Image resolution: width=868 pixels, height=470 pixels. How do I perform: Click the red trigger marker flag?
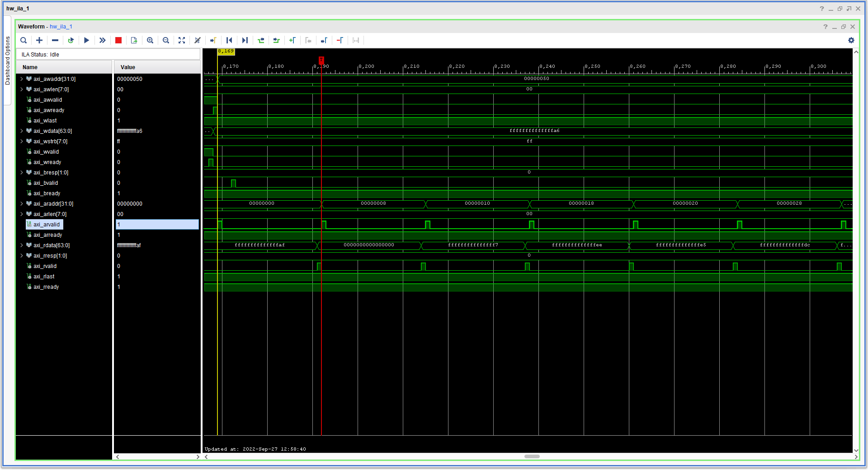[x=321, y=60]
